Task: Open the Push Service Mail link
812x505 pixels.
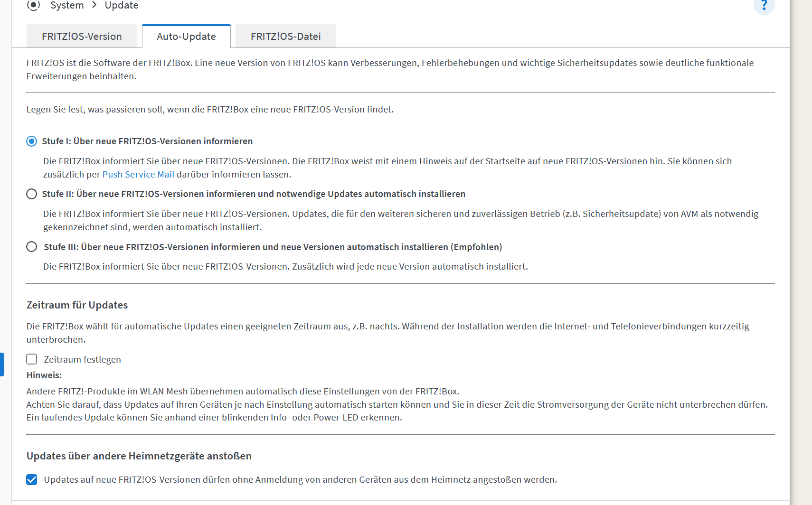Action: [x=138, y=174]
